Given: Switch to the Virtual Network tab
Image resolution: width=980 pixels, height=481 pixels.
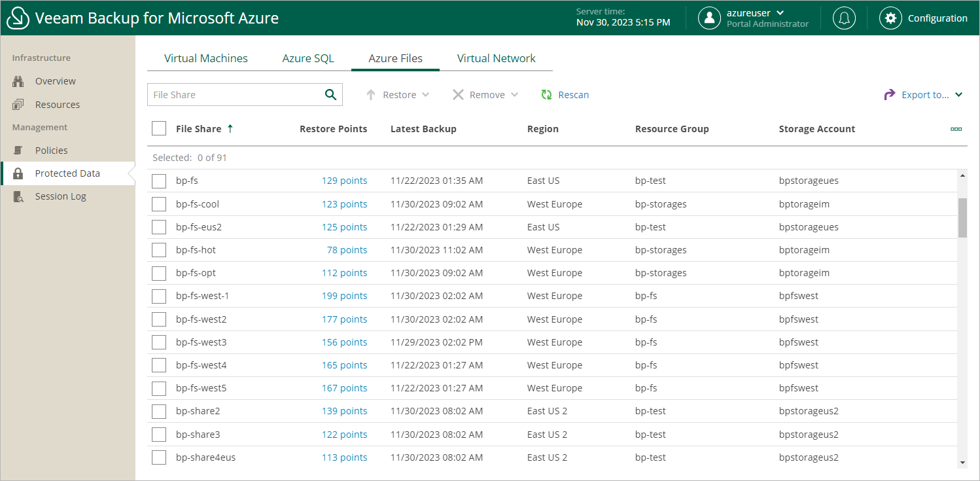Looking at the screenshot, I should [x=497, y=58].
